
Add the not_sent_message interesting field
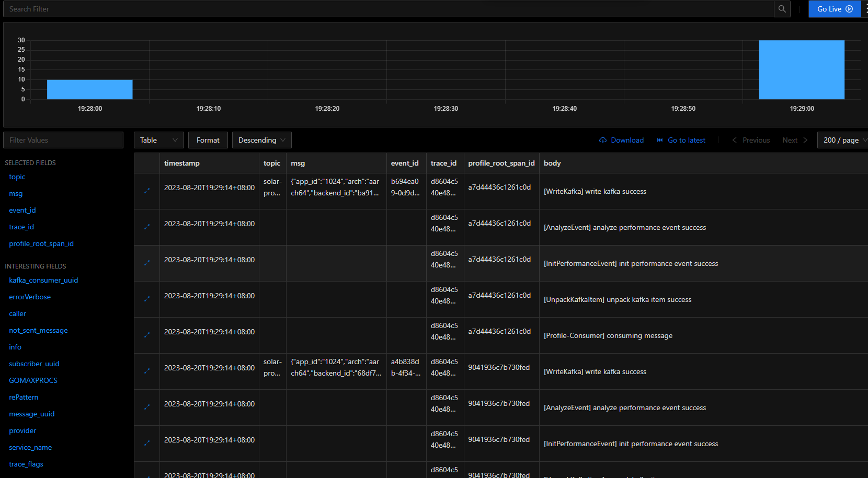(x=38, y=330)
